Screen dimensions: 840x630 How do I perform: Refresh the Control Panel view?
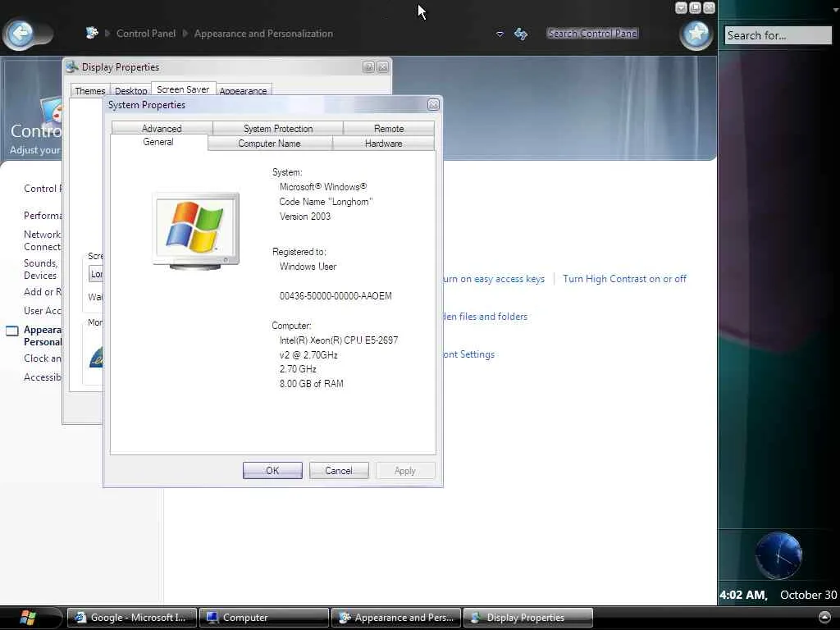click(x=521, y=34)
